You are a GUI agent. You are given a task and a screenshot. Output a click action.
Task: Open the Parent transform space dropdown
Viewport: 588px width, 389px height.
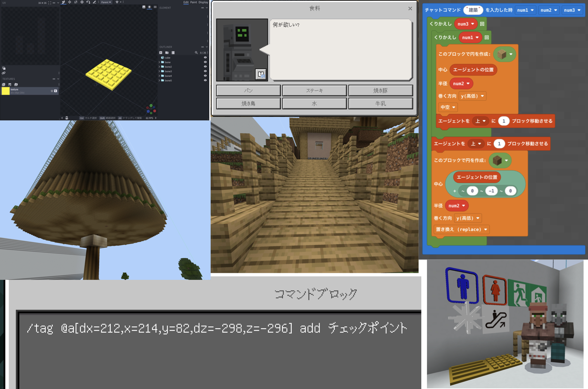coord(106,2)
